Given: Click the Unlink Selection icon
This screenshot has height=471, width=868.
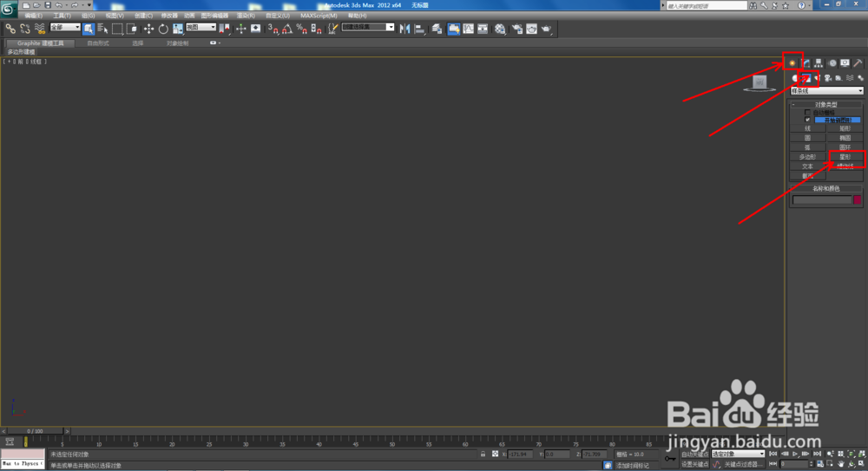Looking at the screenshot, I should coord(25,29).
